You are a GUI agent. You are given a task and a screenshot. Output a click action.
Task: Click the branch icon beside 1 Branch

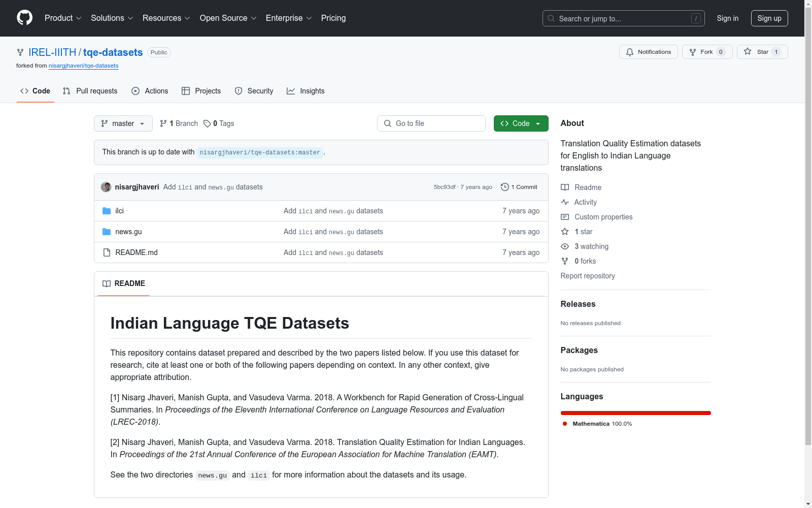point(163,123)
